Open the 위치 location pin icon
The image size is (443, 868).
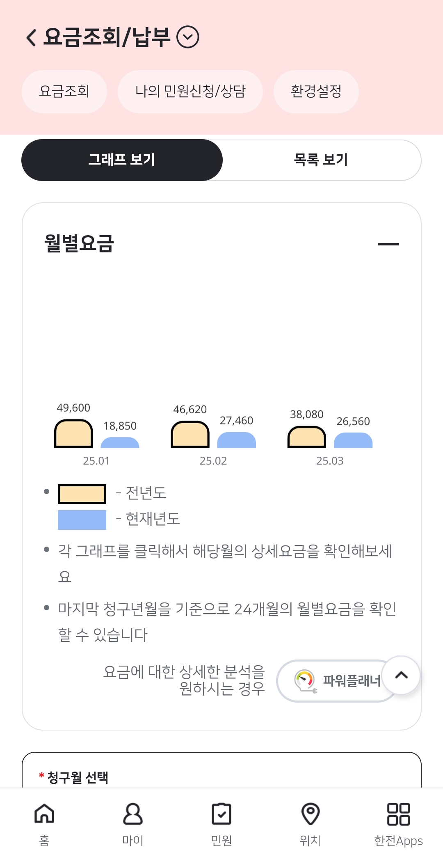[310, 813]
